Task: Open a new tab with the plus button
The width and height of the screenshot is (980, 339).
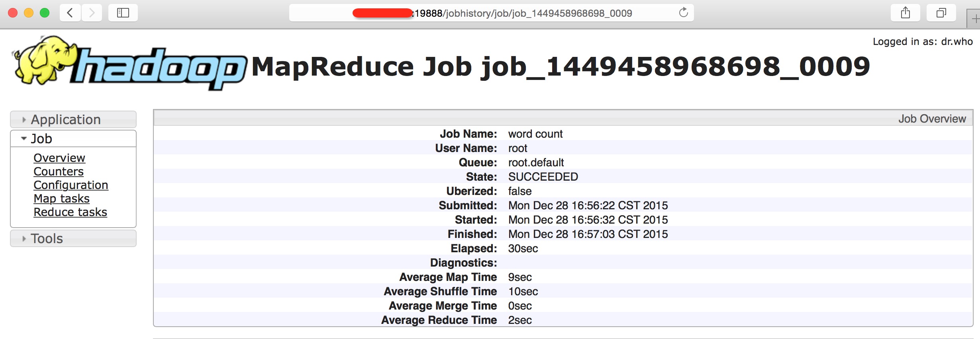Action: point(974,19)
